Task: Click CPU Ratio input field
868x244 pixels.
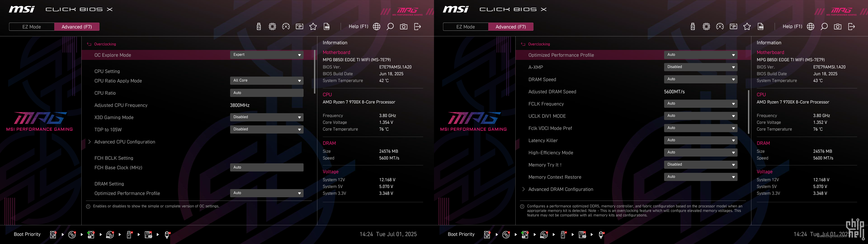Action: 267,93
